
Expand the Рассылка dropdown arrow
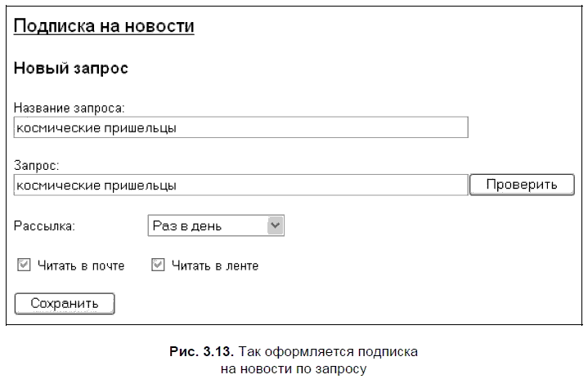pyautogui.click(x=276, y=226)
